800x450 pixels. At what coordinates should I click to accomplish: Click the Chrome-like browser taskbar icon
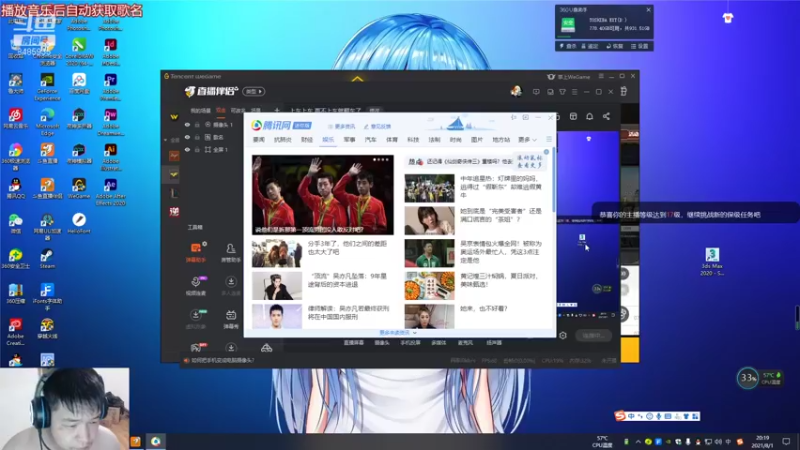click(x=156, y=441)
